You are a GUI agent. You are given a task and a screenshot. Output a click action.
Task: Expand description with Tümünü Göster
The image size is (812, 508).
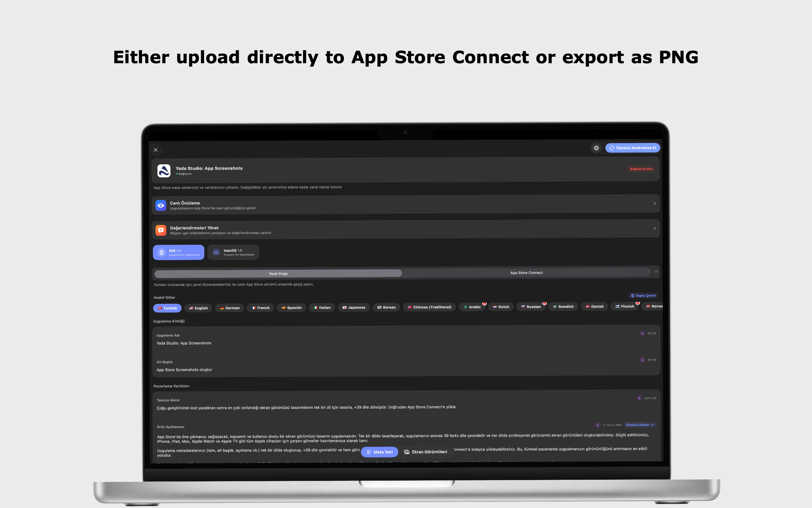coord(639,425)
